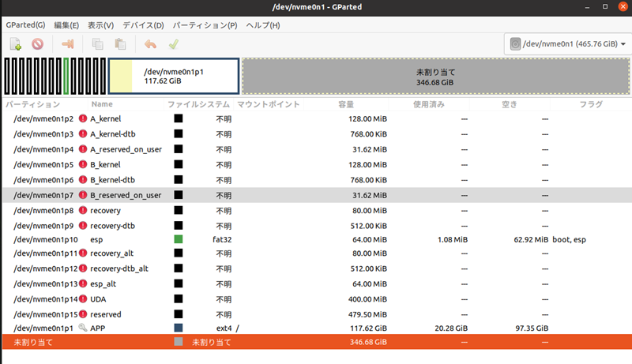
Task: Select the 未割り当て row in partition list
Action: (x=317, y=342)
